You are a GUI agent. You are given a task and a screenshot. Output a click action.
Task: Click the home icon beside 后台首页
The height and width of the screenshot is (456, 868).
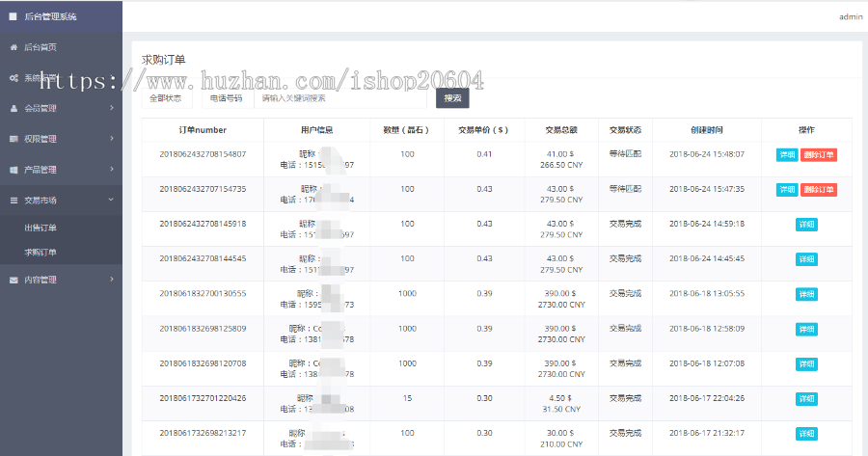point(14,47)
